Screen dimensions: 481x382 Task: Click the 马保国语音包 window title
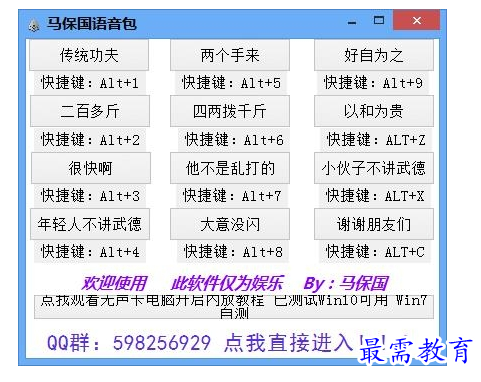[x=91, y=24]
